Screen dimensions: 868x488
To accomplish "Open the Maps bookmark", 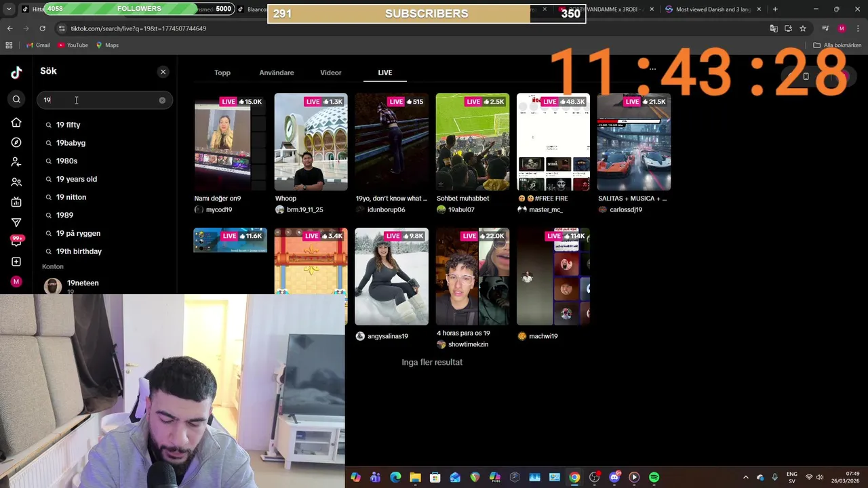I will [107, 45].
